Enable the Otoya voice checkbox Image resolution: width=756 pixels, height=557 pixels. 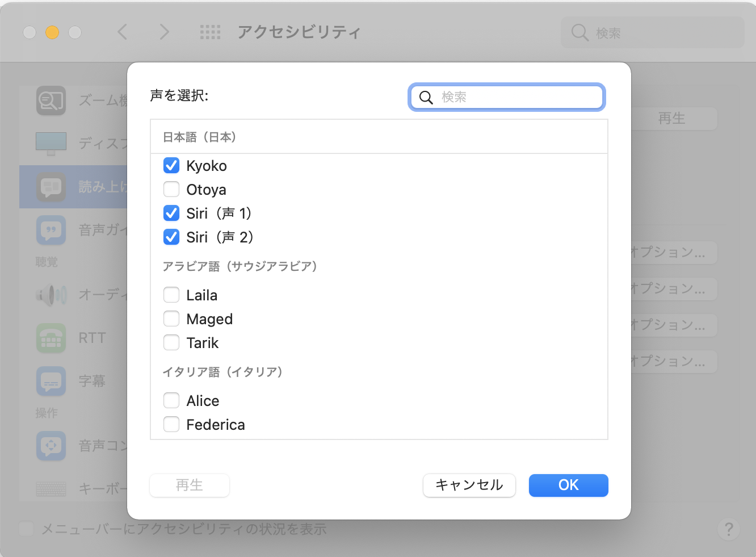[x=171, y=190]
